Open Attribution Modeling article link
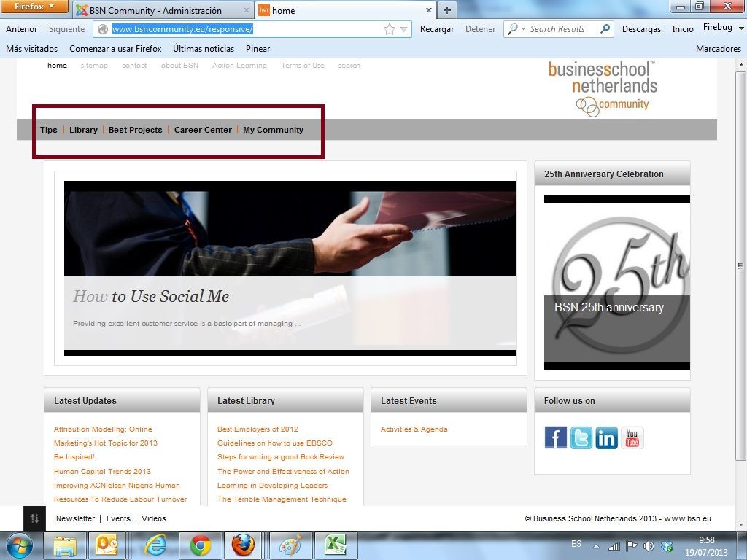The width and height of the screenshot is (747, 560). click(105, 436)
